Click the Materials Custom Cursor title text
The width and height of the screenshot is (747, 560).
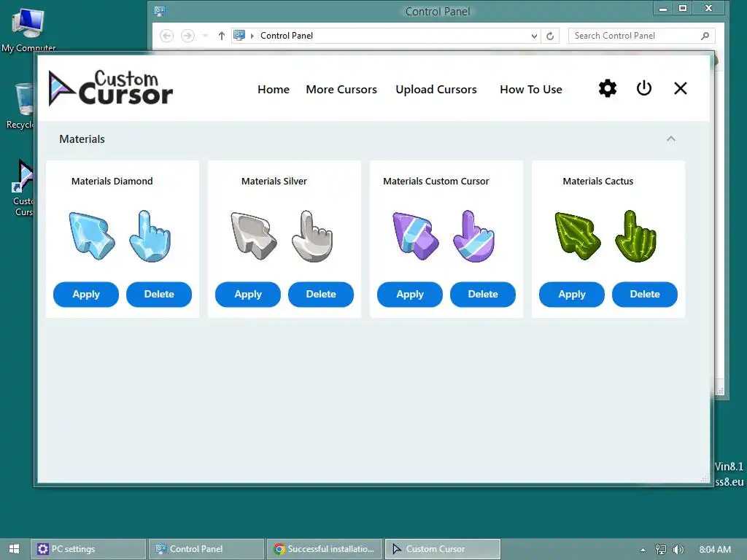tap(436, 181)
